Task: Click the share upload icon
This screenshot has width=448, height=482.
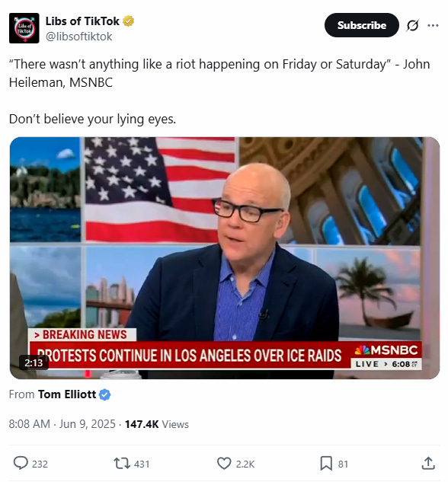Action: 428,463
